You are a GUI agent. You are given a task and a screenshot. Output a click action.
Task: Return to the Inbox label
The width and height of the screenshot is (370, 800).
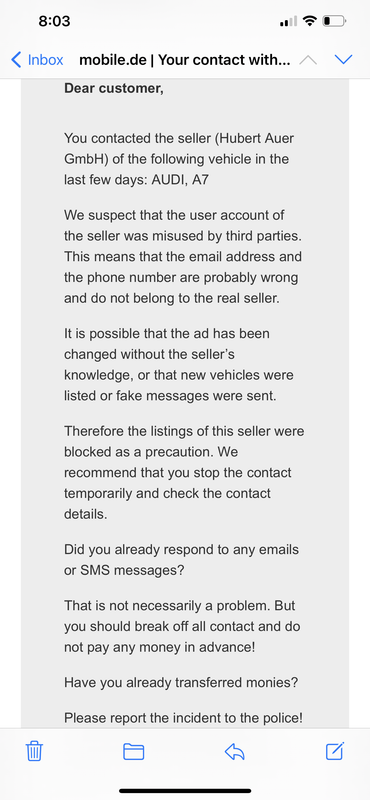point(45,60)
